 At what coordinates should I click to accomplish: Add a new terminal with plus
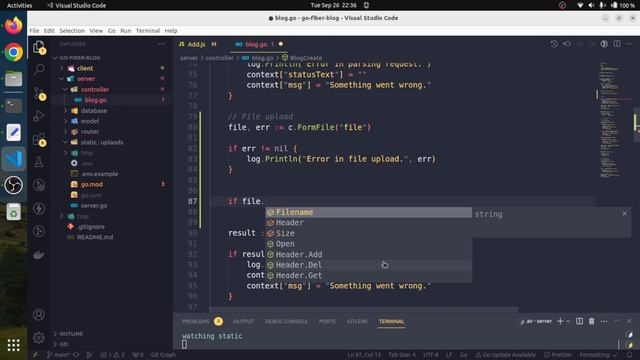(560, 321)
